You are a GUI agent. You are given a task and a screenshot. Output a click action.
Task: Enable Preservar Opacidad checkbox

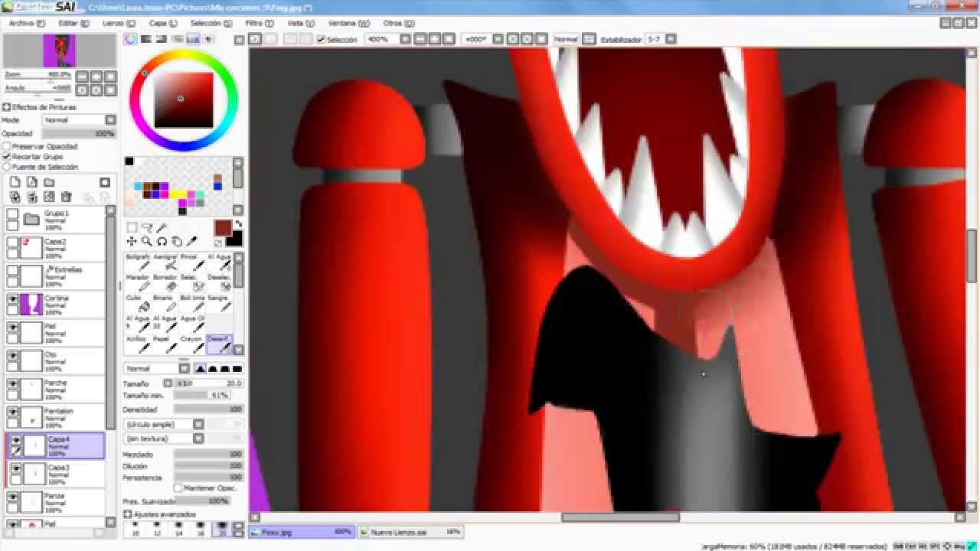[7, 146]
